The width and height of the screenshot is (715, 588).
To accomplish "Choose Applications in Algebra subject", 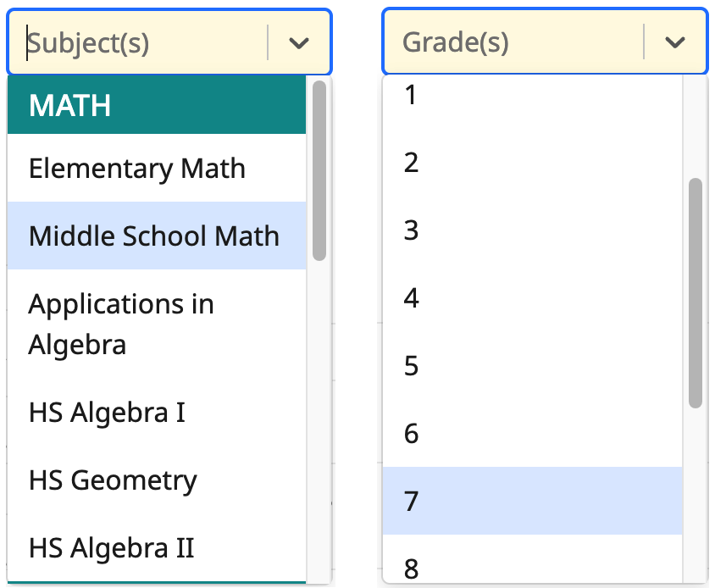I will [121, 324].
